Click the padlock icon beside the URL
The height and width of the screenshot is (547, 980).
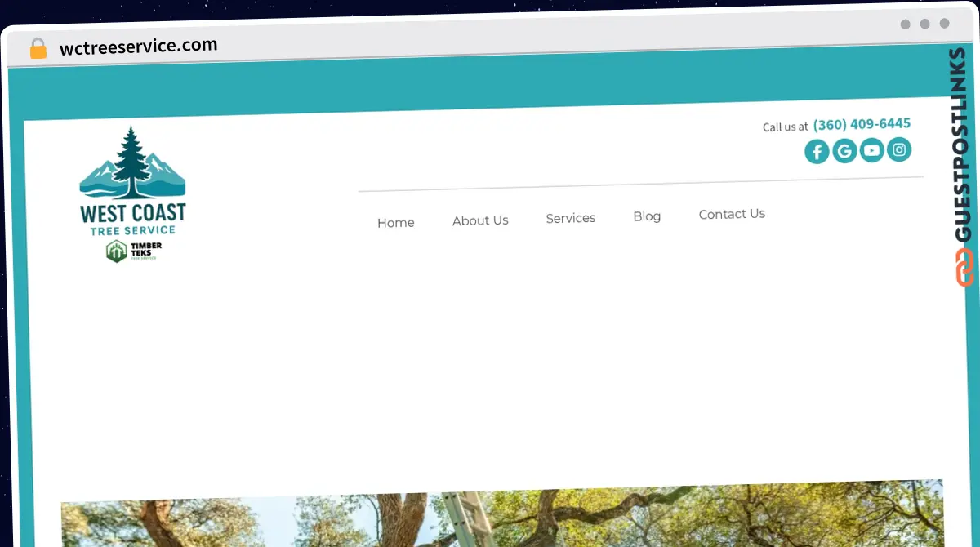coord(38,49)
